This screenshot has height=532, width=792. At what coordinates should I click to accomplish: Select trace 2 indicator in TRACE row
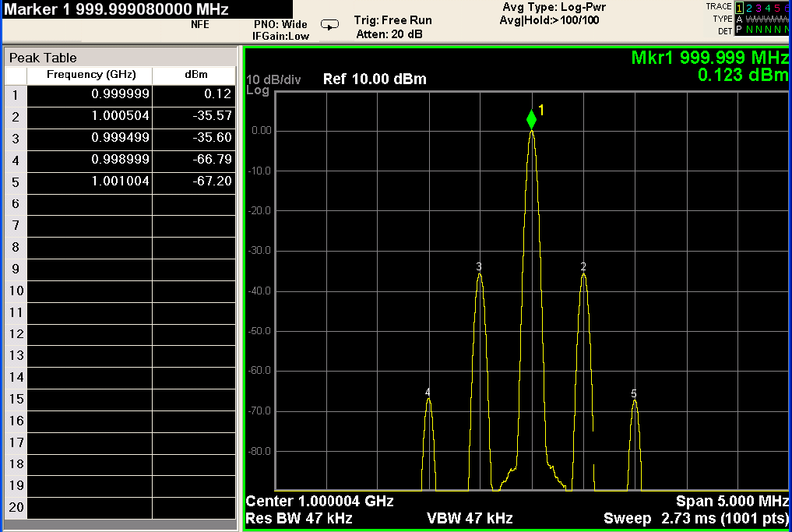(749, 7)
